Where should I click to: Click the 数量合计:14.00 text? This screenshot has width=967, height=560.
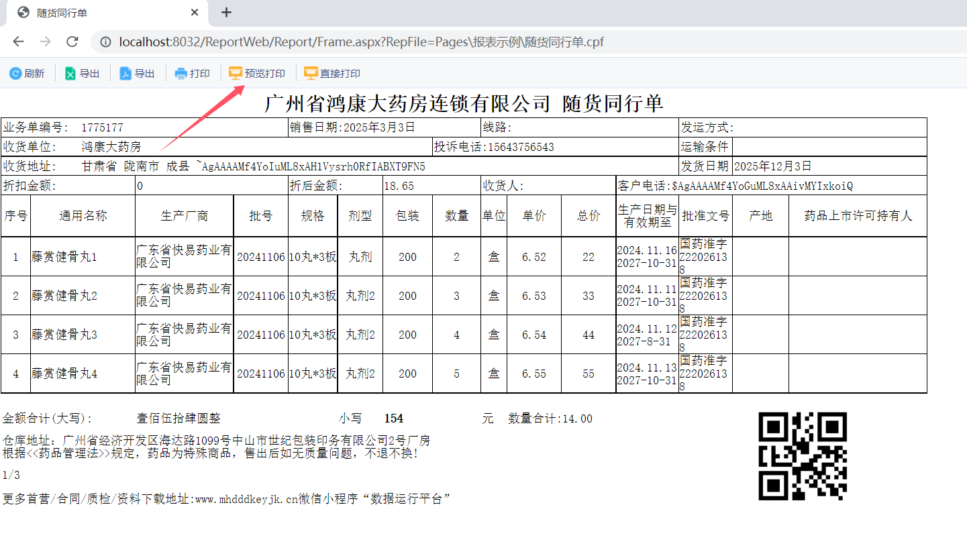click(550, 418)
